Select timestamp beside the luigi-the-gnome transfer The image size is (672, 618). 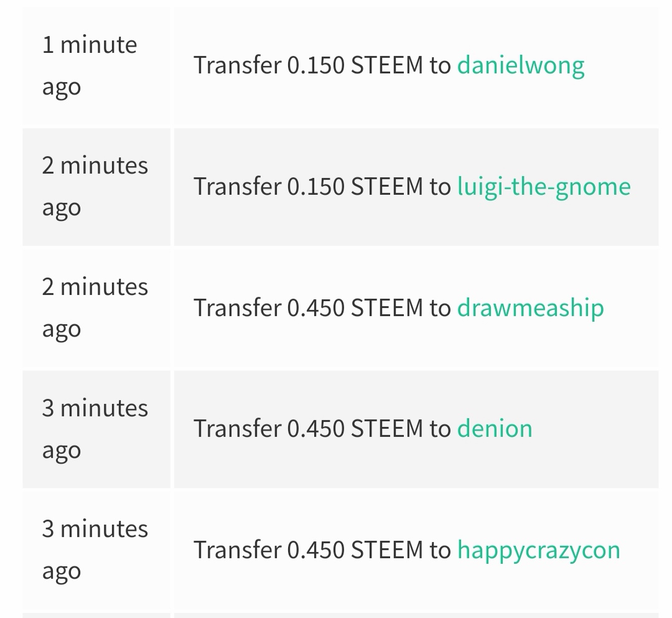pyautogui.click(x=95, y=187)
